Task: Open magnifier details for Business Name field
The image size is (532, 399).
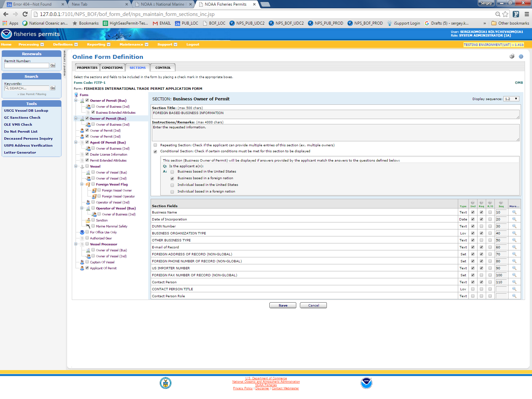Action: (514, 212)
